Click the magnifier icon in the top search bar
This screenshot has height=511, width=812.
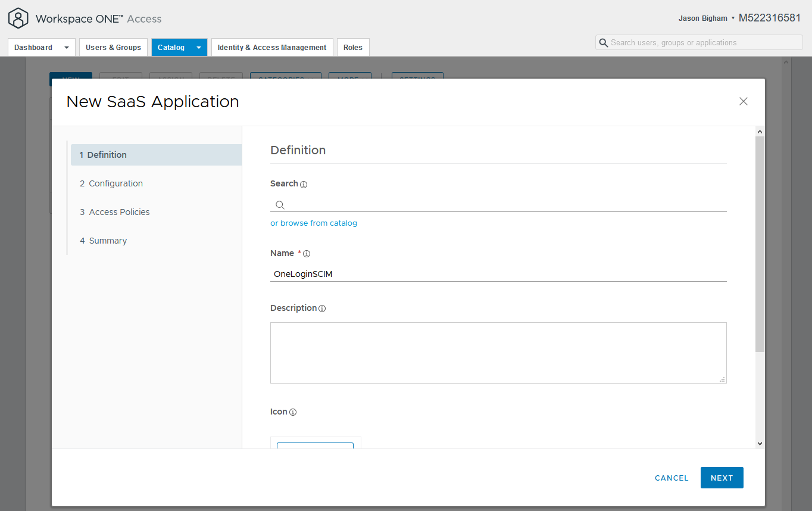tap(604, 42)
